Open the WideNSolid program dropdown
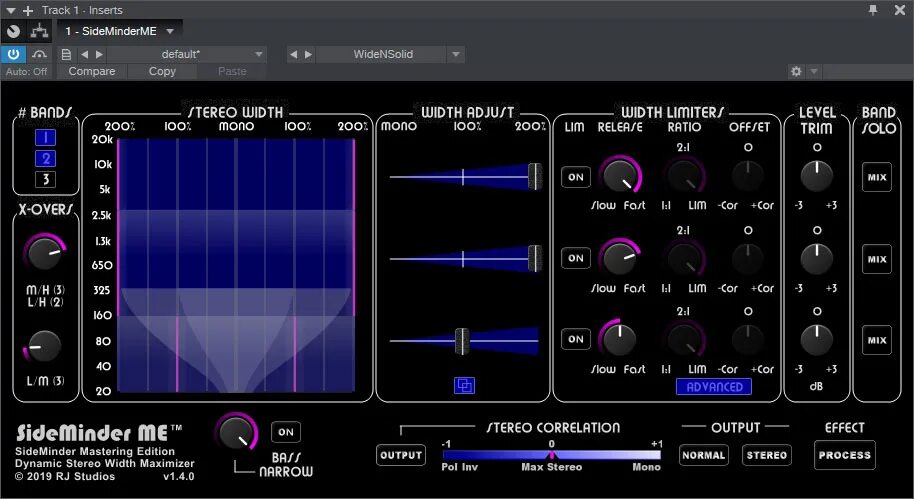914x499 pixels. click(x=456, y=54)
